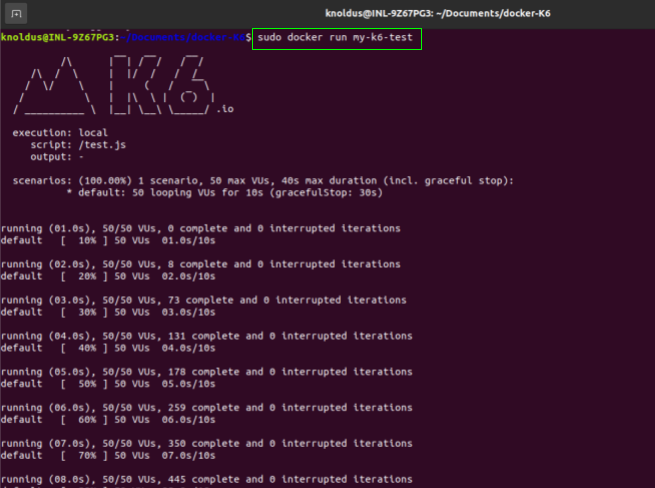Click the 50% default progress line
The image size is (655, 488).
pyautogui.click(x=108, y=384)
